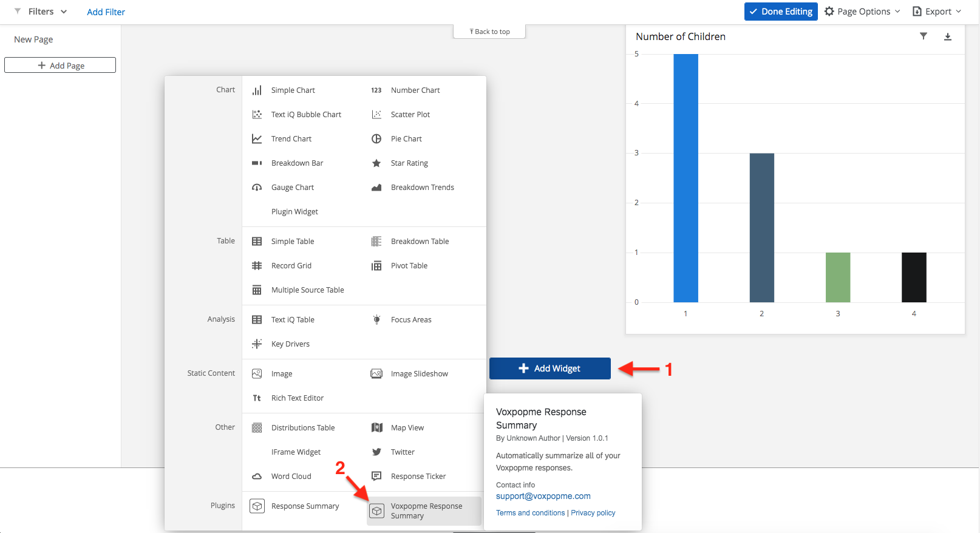Image resolution: width=980 pixels, height=533 pixels.
Task: Pick the Image widget icon
Action: click(257, 374)
